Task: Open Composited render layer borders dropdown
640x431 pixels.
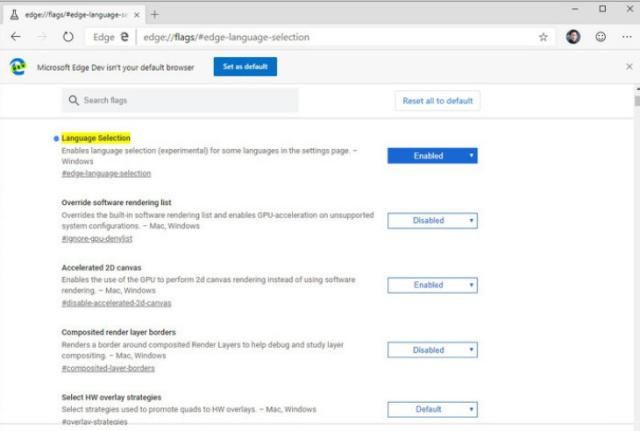Action: click(432, 350)
